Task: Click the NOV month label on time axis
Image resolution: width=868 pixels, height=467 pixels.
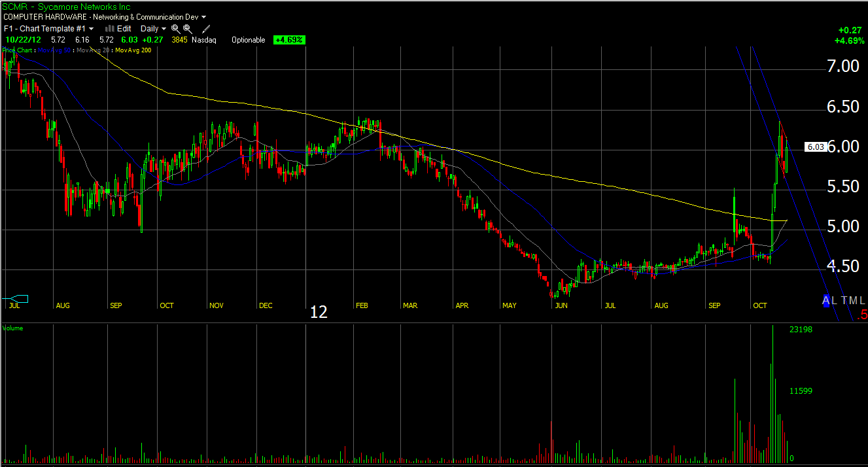Action: tap(217, 305)
